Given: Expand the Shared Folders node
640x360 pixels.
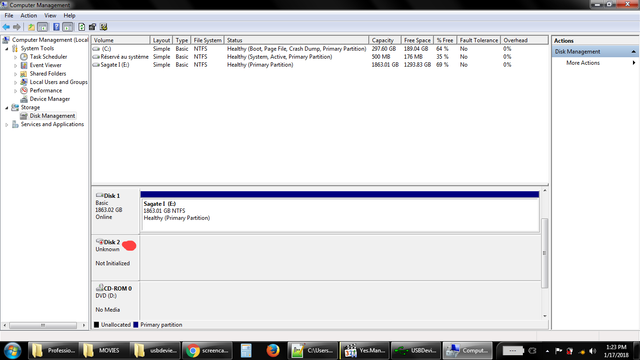Looking at the screenshot, I should (16, 74).
